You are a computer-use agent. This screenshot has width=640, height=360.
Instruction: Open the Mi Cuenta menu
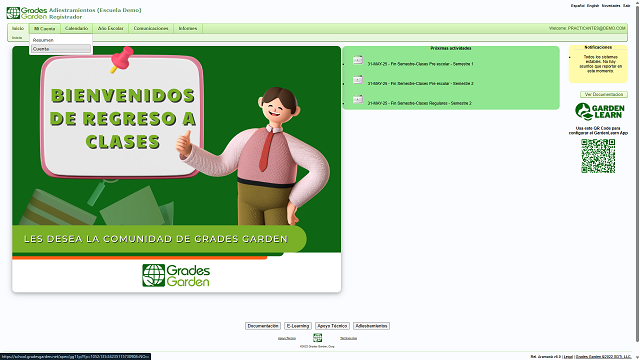pyautogui.click(x=44, y=29)
